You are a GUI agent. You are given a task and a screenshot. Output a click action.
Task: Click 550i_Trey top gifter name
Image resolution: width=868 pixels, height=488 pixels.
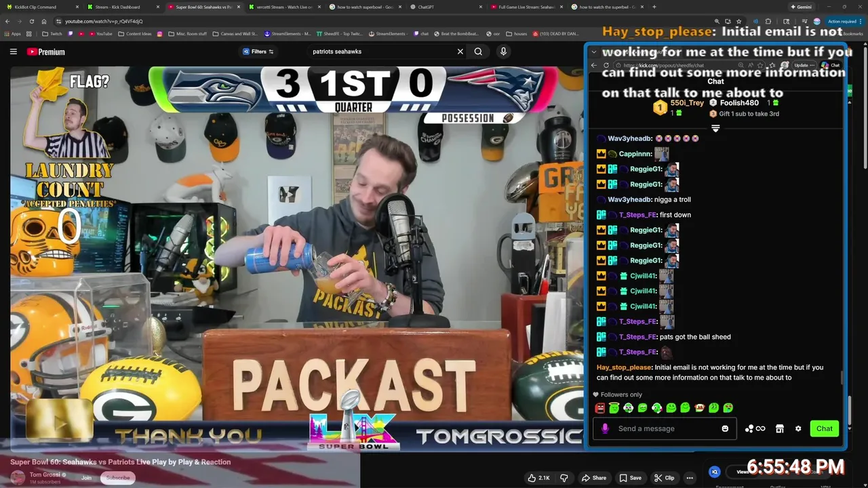click(687, 103)
